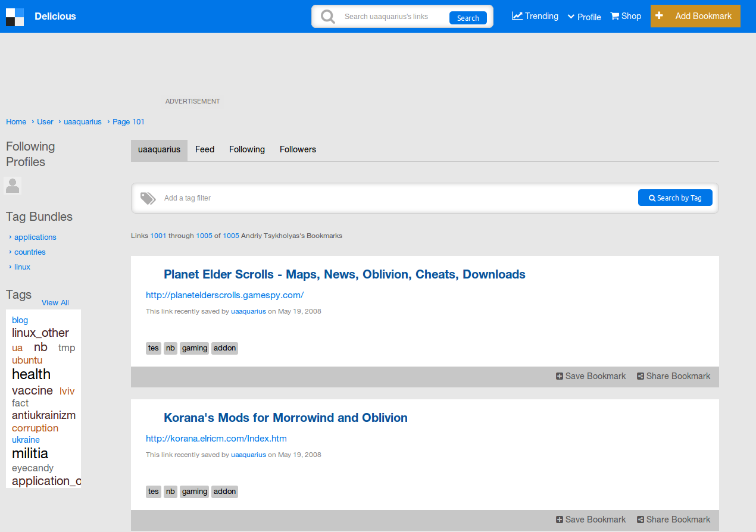Viewport: 756px width, 532px height.
Task: Click the magnifier icon in search box
Action: click(328, 17)
